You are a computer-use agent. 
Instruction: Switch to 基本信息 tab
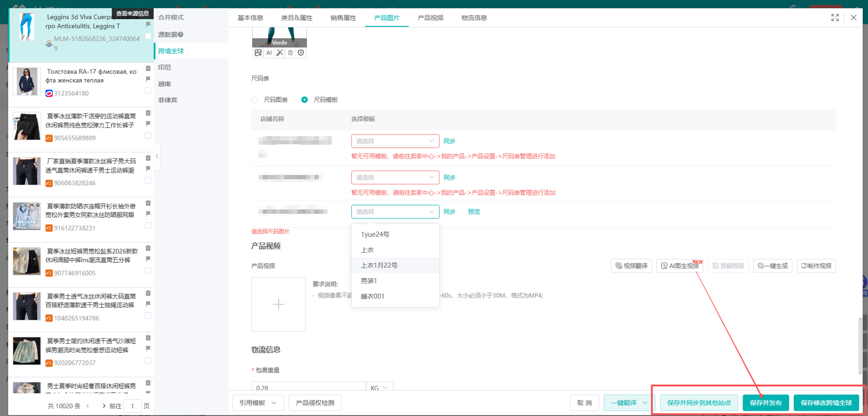[x=250, y=18]
